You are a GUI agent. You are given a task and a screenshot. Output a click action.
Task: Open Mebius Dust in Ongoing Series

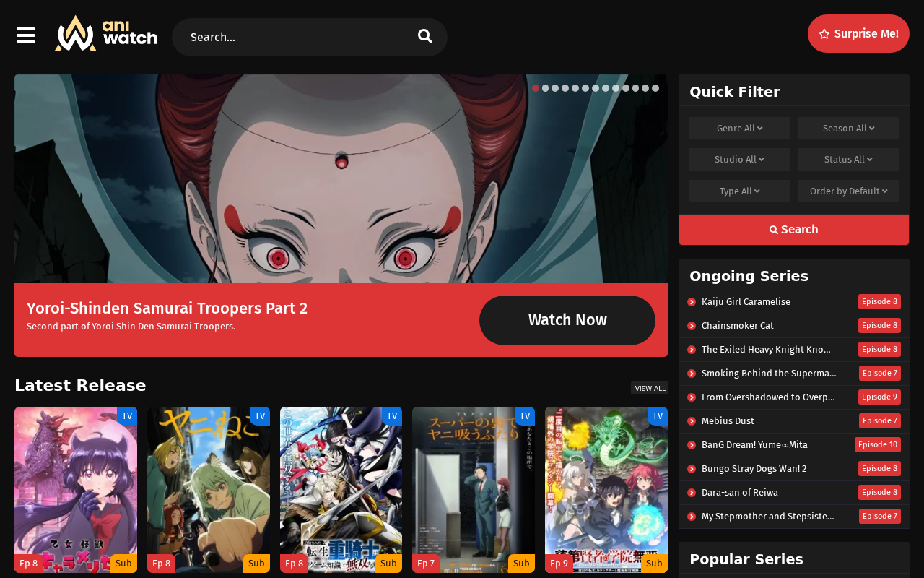click(x=728, y=421)
